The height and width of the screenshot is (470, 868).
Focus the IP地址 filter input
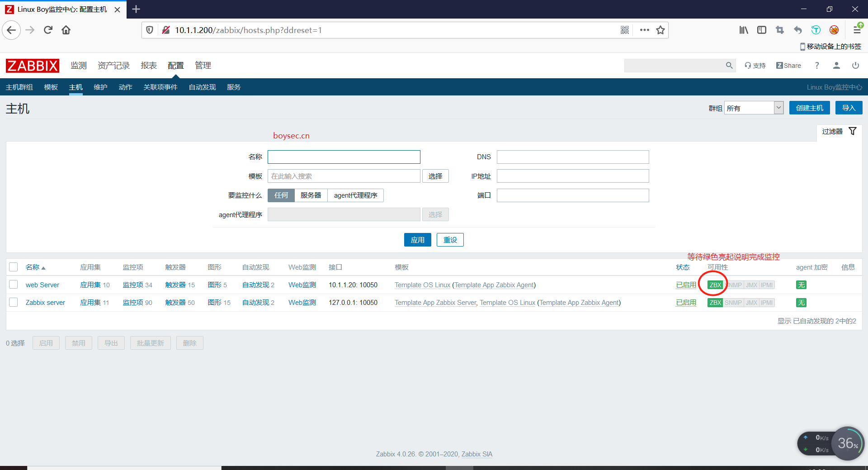pos(573,176)
